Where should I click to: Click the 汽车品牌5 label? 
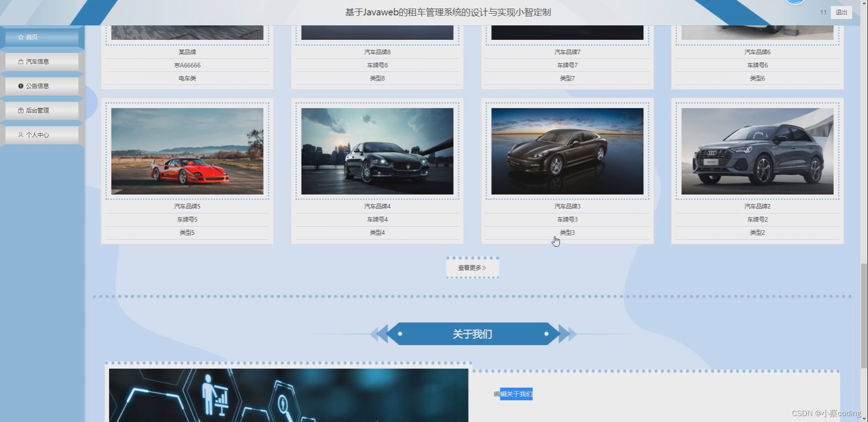pos(187,206)
